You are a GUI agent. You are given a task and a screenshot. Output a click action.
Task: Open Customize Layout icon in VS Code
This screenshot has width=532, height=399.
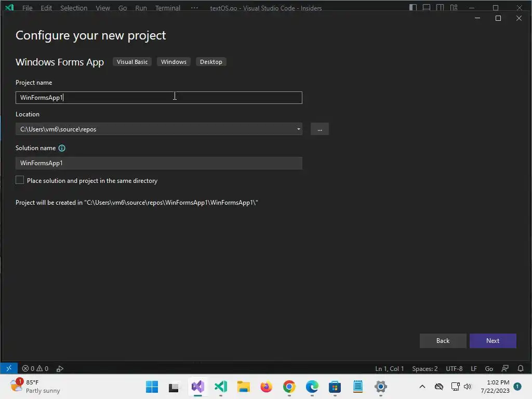point(454,7)
